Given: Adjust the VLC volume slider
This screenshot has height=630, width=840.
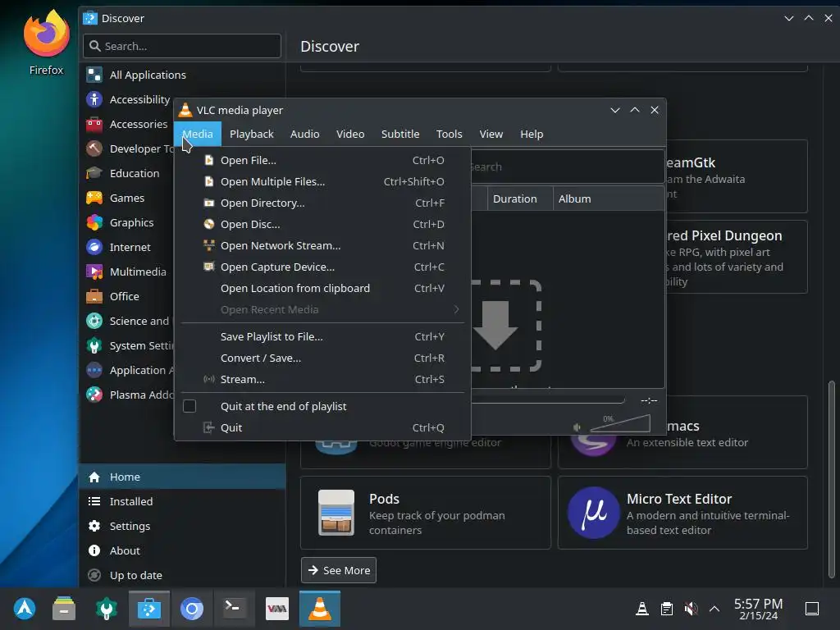Looking at the screenshot, I should 620,423.
